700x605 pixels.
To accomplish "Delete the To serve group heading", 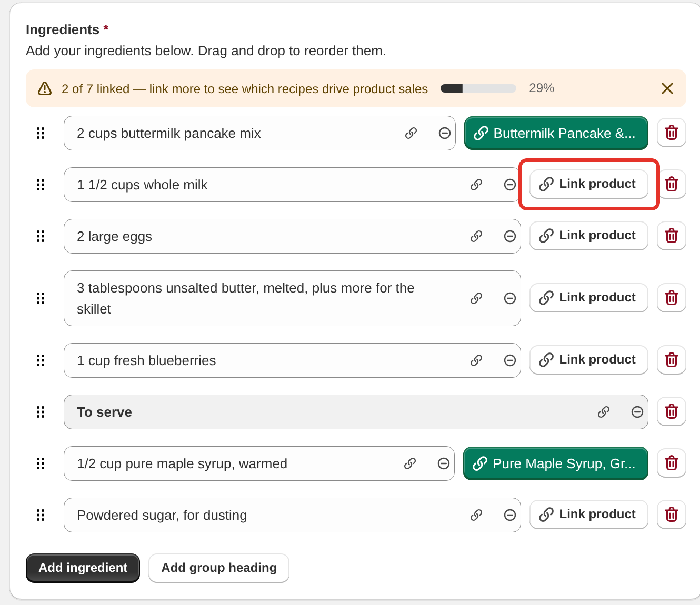I will (671, 411).
